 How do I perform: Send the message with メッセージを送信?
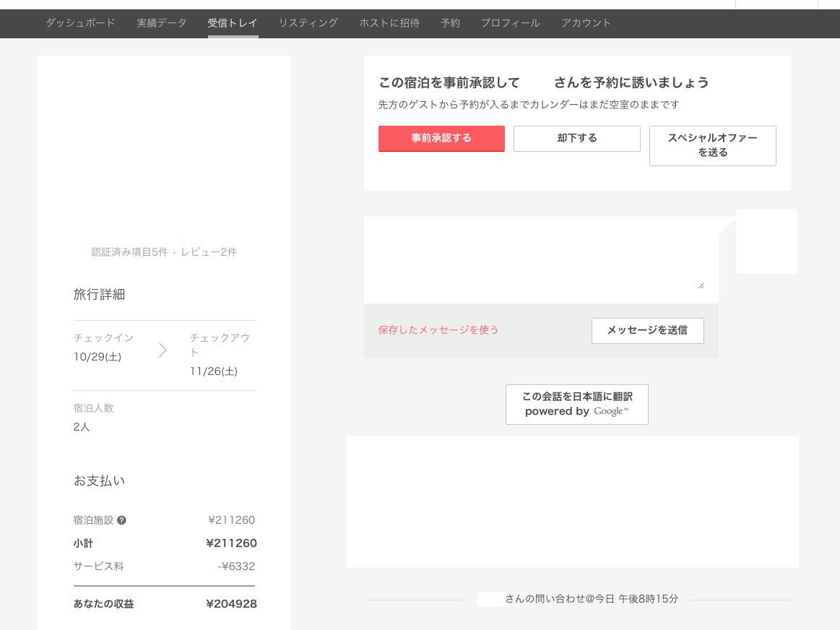click(x=647, y=330)
